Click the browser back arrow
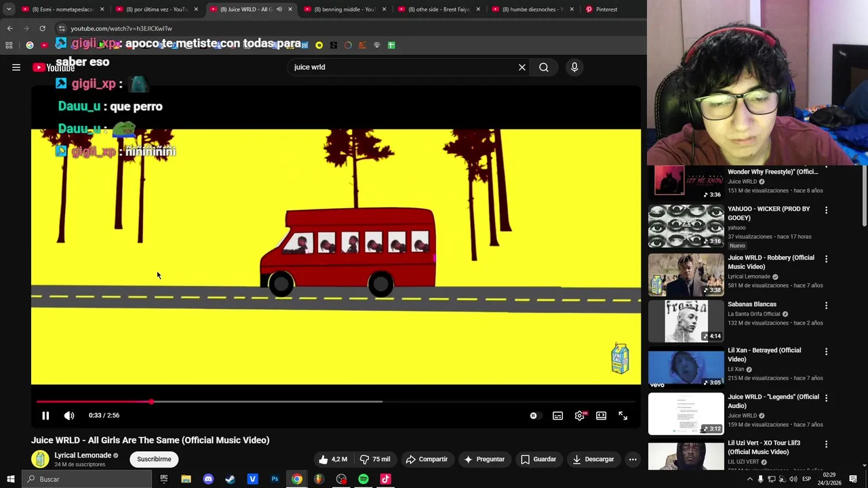This screenshot has height=488, width=868. click(x=9, y=28)
